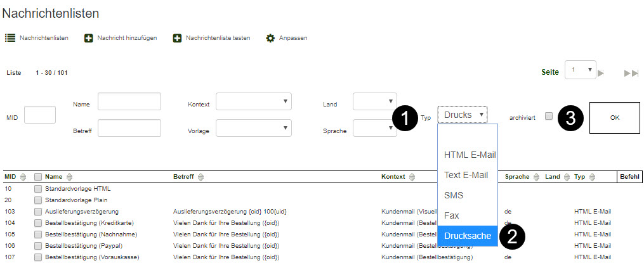Sort table by Betreff column arrows
644x263 pixels.
(200, 177)
